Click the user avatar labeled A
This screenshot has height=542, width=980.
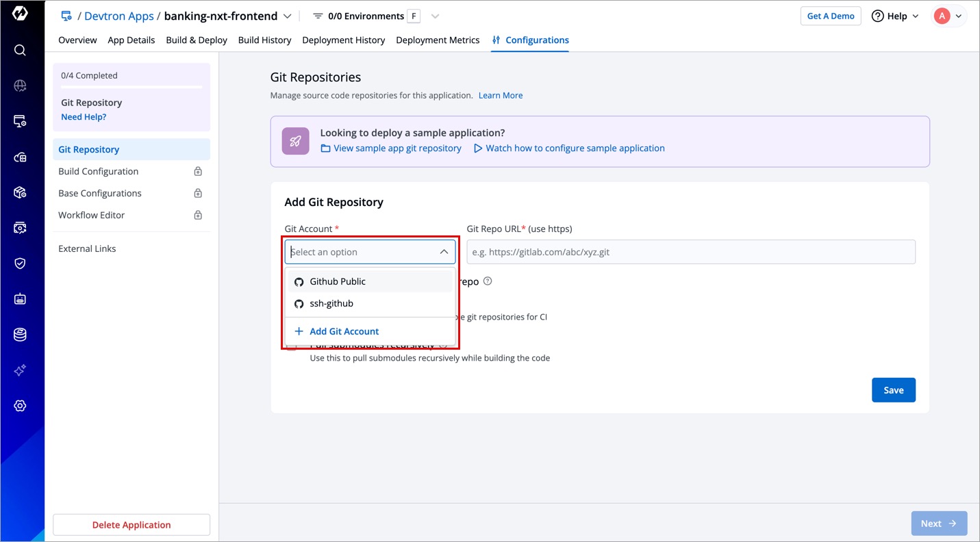pyautogui.click(x=942, y=16)
